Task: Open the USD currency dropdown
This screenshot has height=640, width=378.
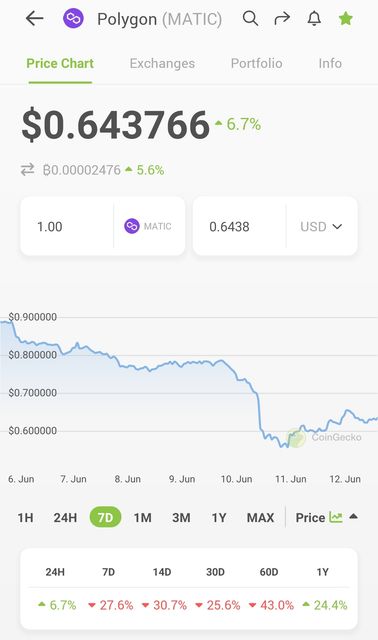Action: (321, 227)
